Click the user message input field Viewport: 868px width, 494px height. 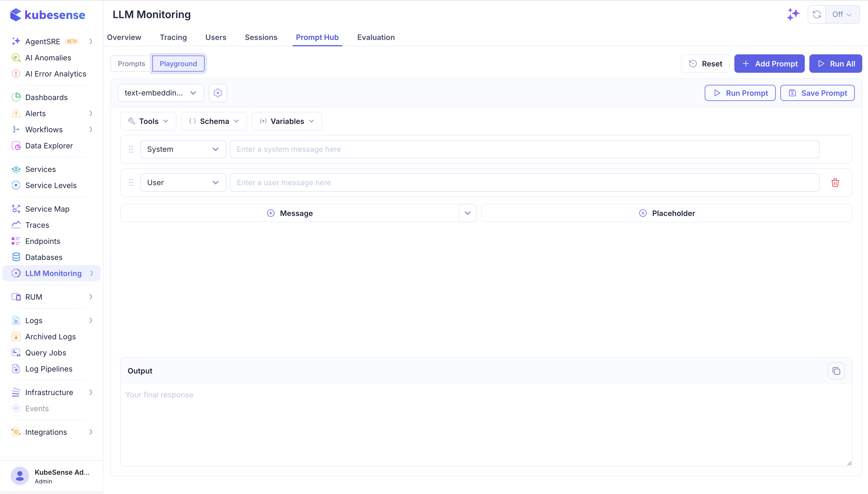(x=525, y=183)
